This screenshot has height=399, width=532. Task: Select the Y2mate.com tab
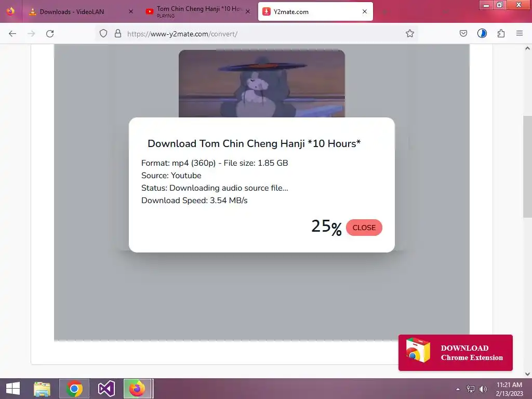pos(315,11)
